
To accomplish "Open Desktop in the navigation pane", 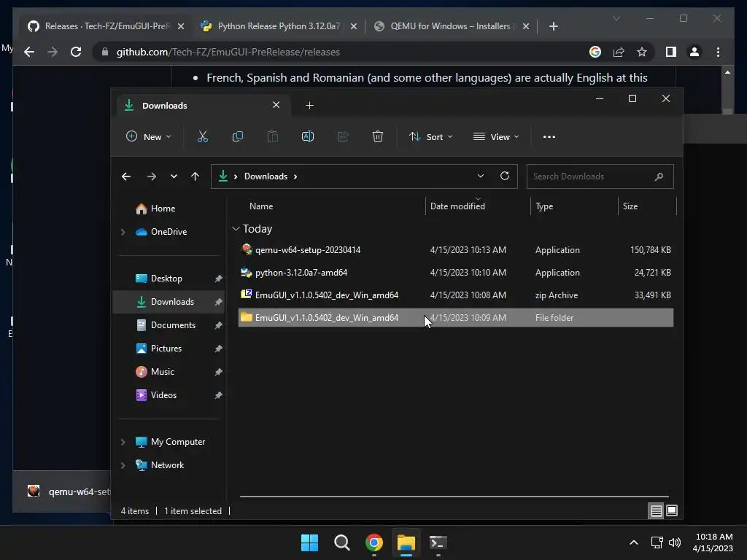I will click(x=166, y=279).
